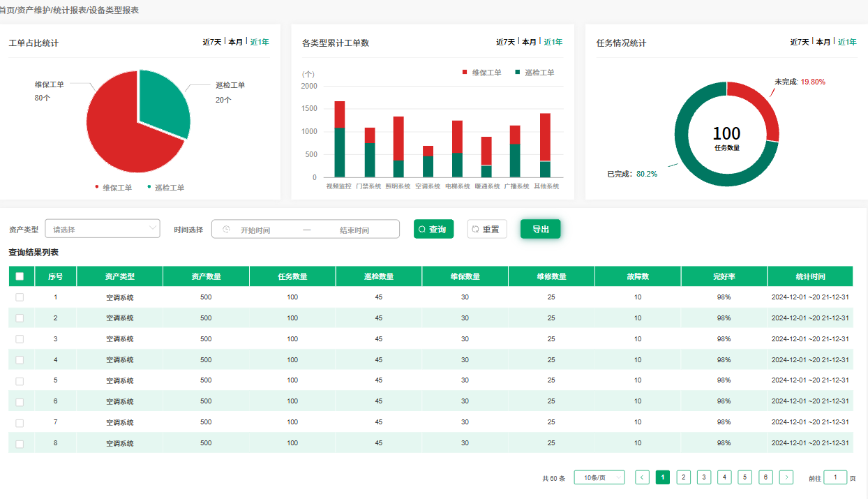Tick the checkbox for row 5
Viewport: 868px width, 499px height.
click(x=20, y=381)
